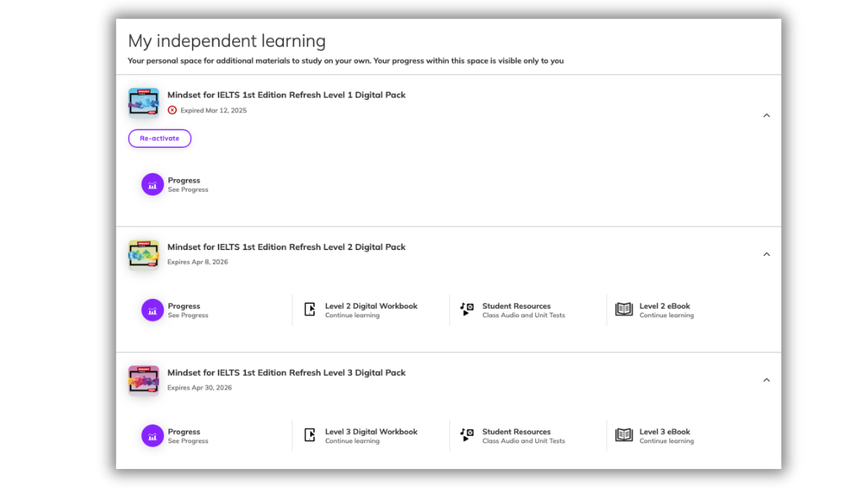
Task: Click the Level 3 eBook open-book icon
Action: [624, 435]
